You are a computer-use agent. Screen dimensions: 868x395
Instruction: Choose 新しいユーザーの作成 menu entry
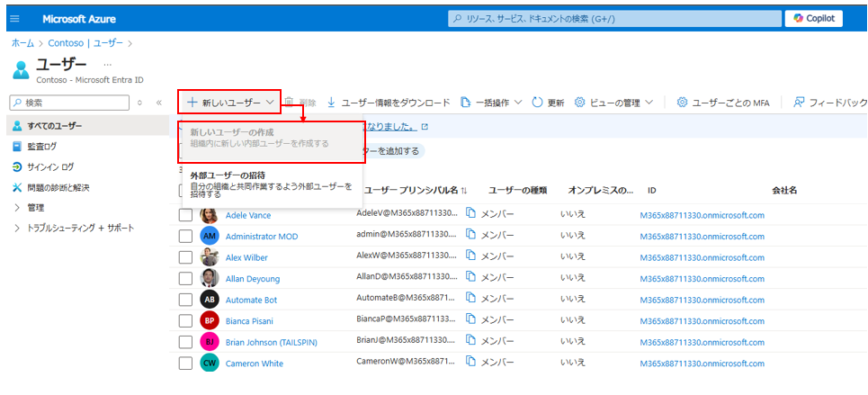(x=273, y=142)
